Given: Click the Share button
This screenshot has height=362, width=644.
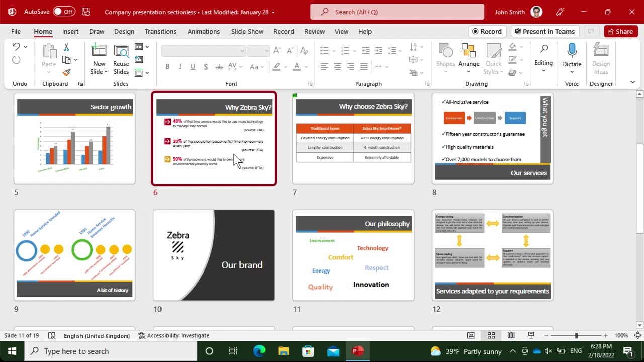Looking at the screenshot, I should coord(620,31).
